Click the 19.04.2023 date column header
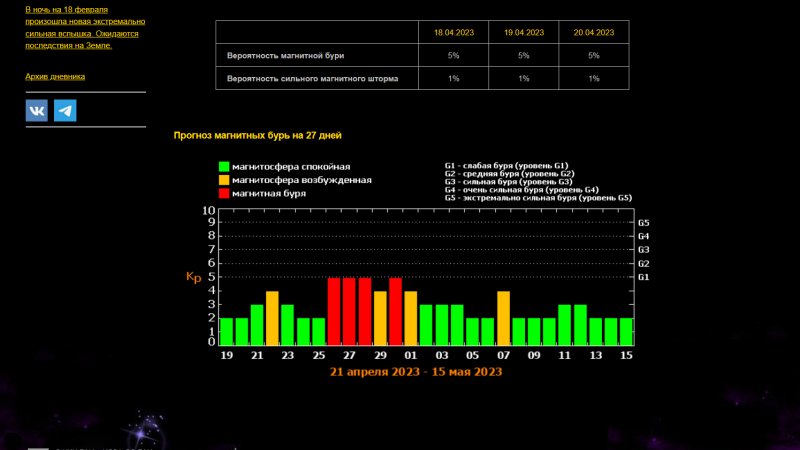 pyautogui.click(x=524, y=33)
